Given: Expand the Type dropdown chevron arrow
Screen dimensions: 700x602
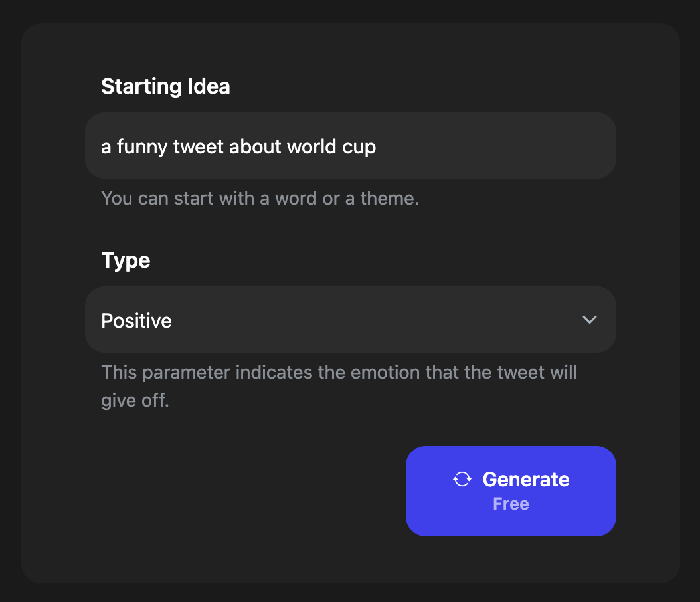Looking at the screenshot, I should pyautogui.click(x=589, y=320).
